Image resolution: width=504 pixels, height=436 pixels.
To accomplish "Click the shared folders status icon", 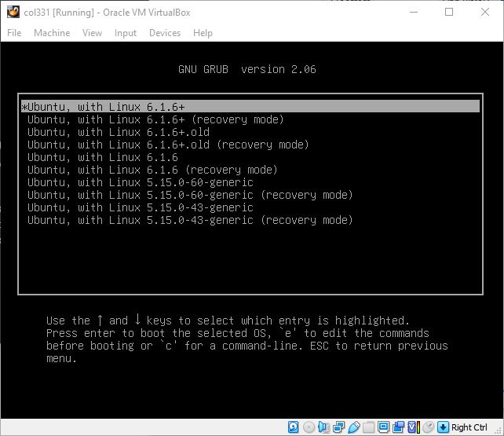I will 368,427.
